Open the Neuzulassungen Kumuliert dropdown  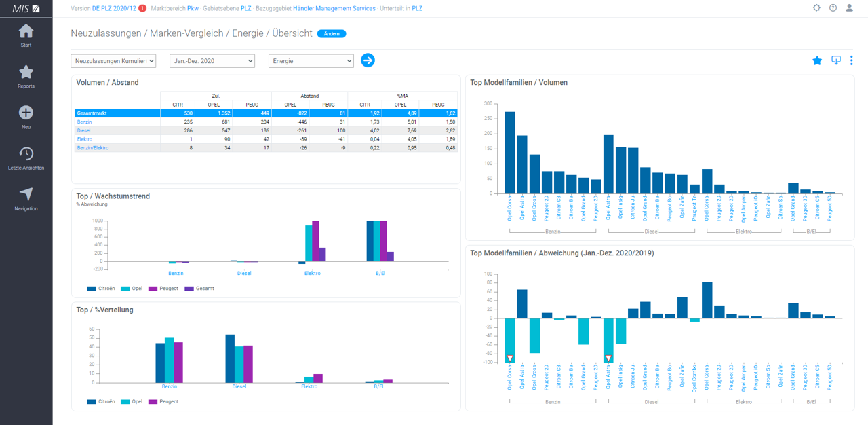click(113, 61)
